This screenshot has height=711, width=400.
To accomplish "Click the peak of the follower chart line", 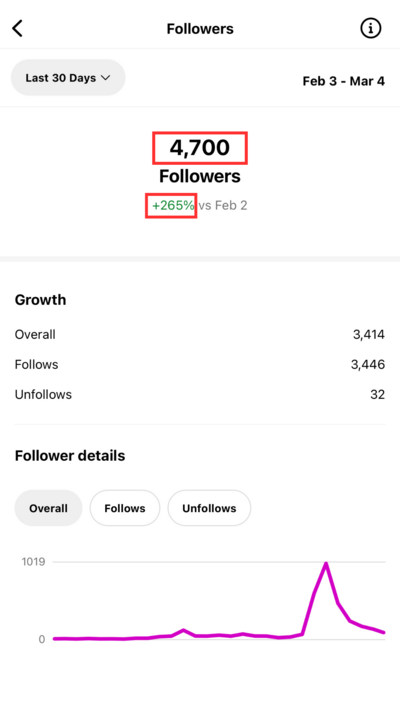I will pyautogui.click(x=326, y=564).
